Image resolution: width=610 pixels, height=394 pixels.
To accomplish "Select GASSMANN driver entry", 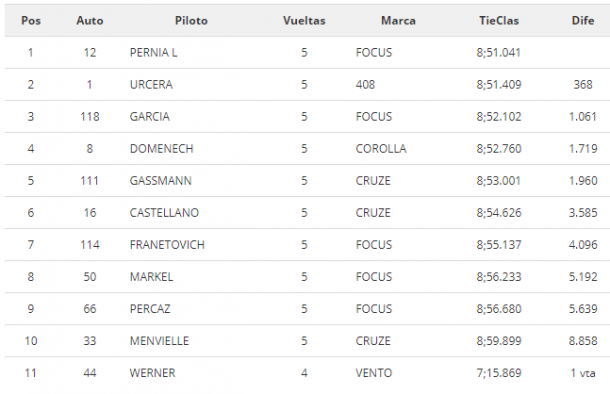I will point(161,181).
